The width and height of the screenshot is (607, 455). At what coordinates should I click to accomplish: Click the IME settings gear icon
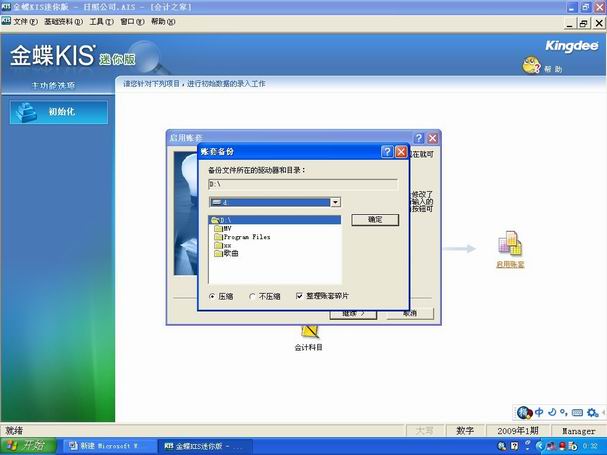coord(592,413)
